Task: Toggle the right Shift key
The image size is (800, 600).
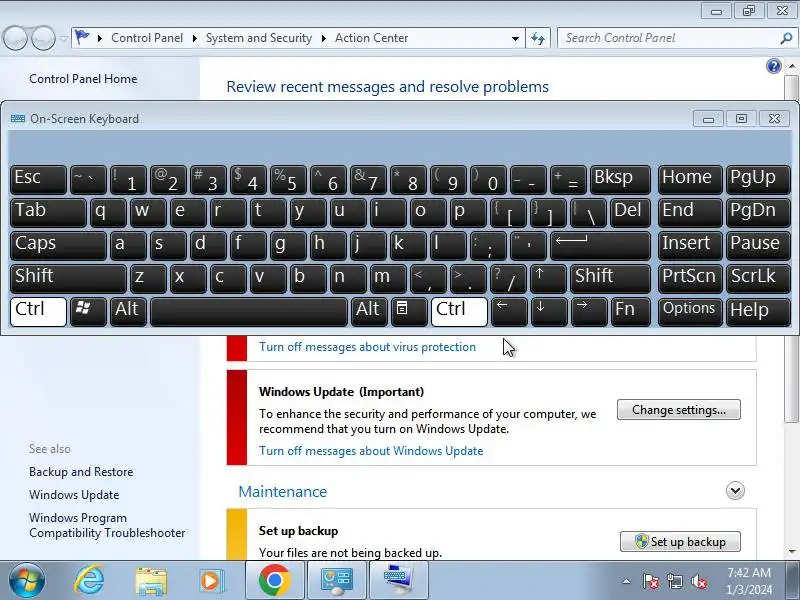Action: (610, 279)
